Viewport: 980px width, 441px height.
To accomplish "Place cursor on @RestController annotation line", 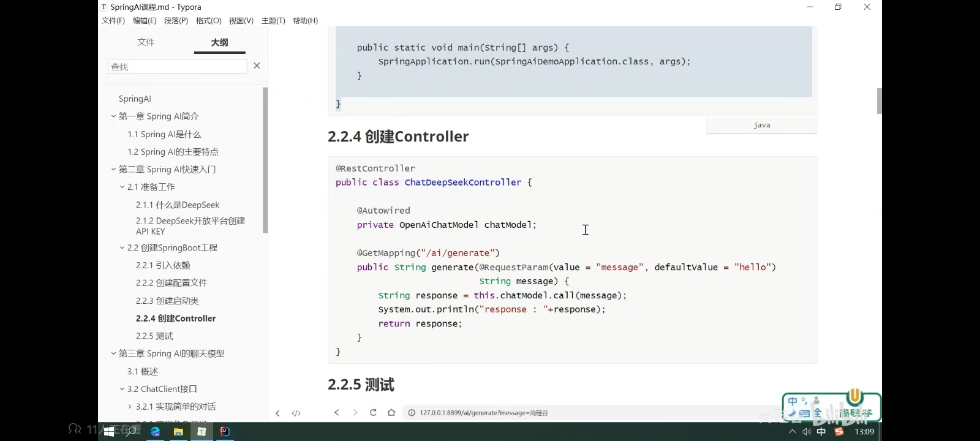I will click(375, 168).
